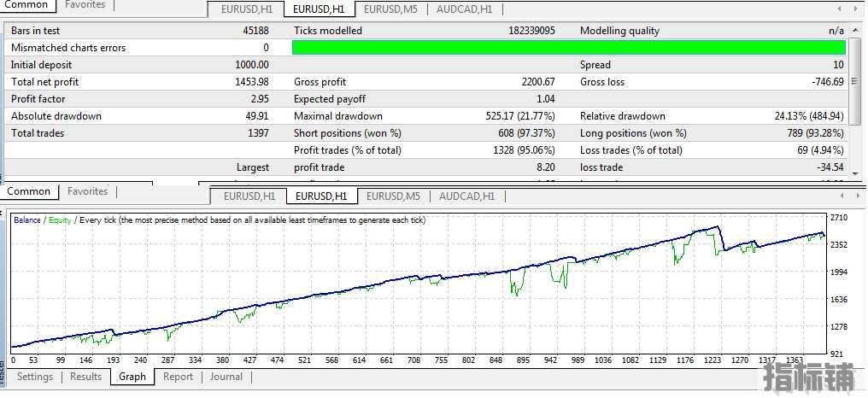The width and height of the screenshot is (868, 398).
Task: Switch to EURUSD,M5 chart tab above the report table
Action: [x=390, y=9]
